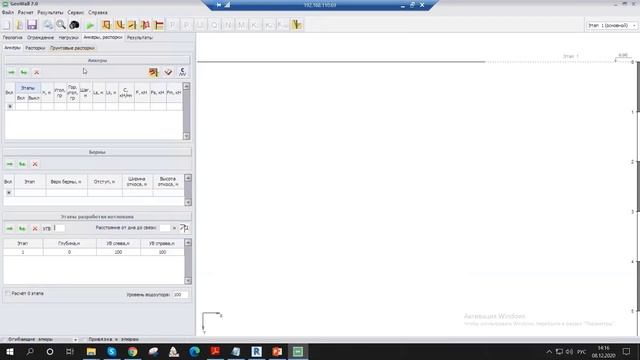Save the project with the purple floppy icon
This screenshot has width=640, height=360.
tap(32, 25)
